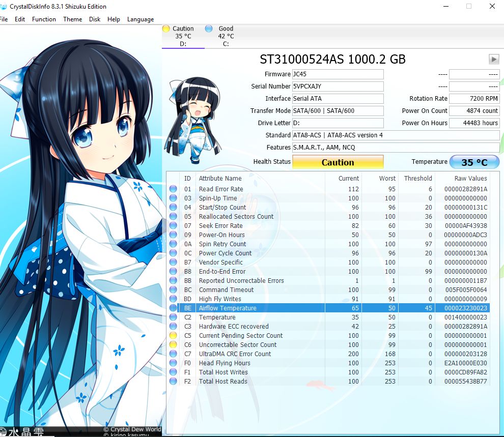The image size is (504, 437).
Task: Click the Caution health status button
Action: coord(338,162)
